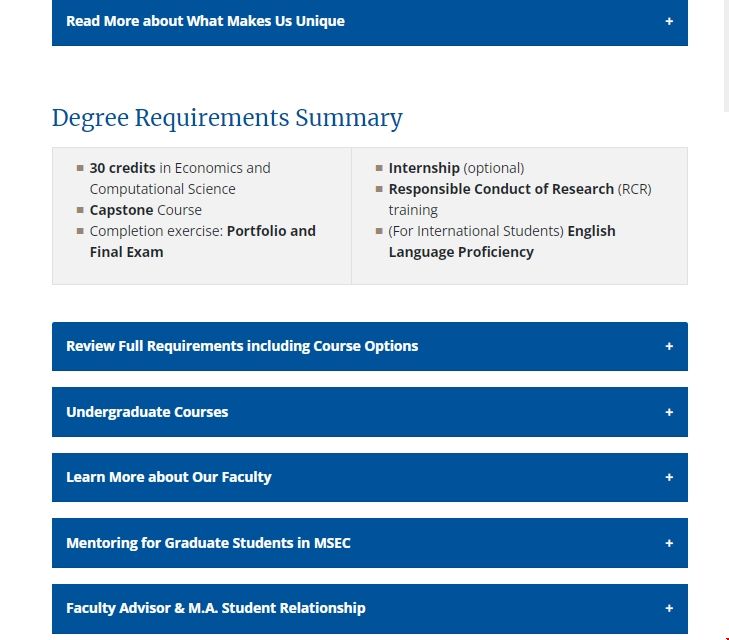Click the plus icon on Undergraduate Courses bar
729x640 pixels.
(669, 412)
